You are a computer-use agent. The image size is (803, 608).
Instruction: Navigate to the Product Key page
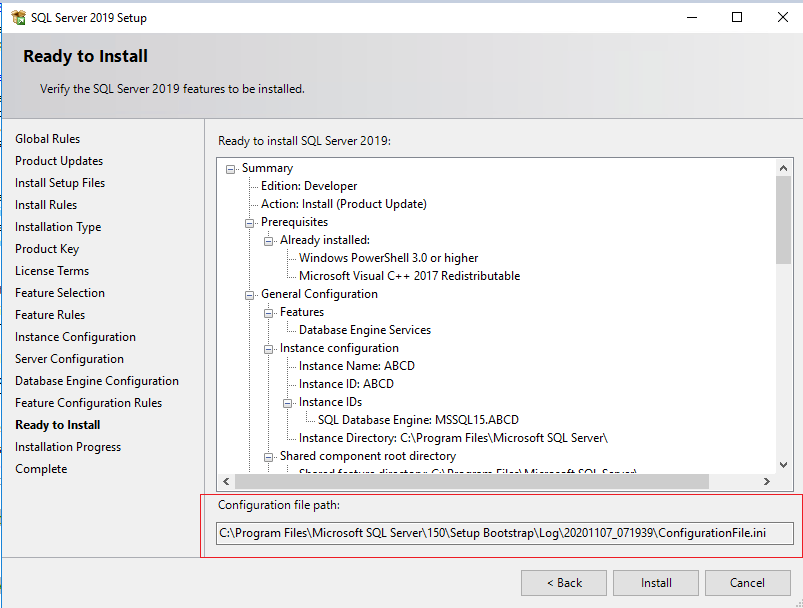[x=47, y=248]
